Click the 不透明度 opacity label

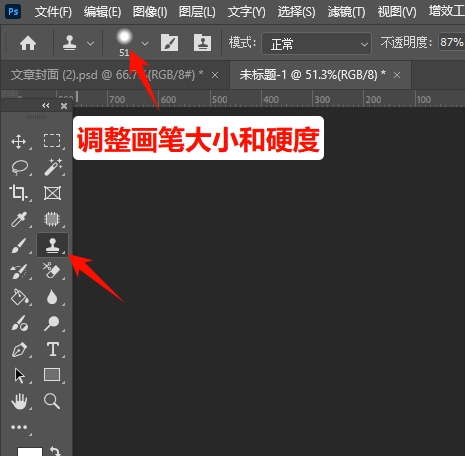(x=406, y=43)
